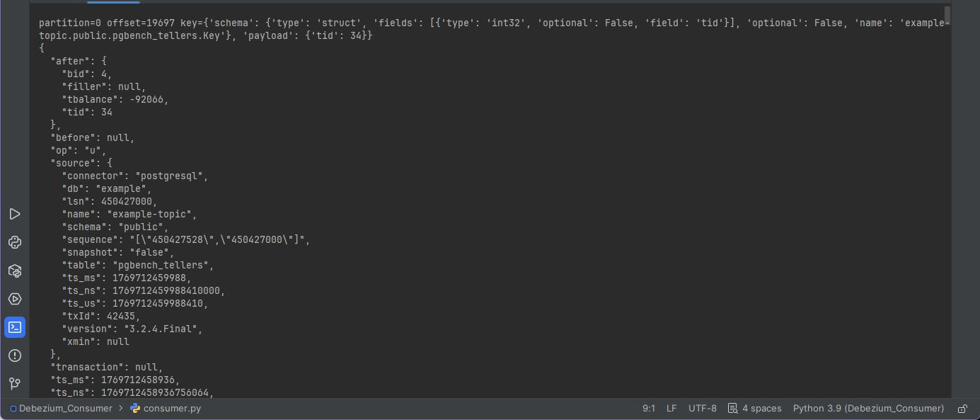The image size is (980, 420).
Task: Open the Run tool window
Action: [14, 214]
